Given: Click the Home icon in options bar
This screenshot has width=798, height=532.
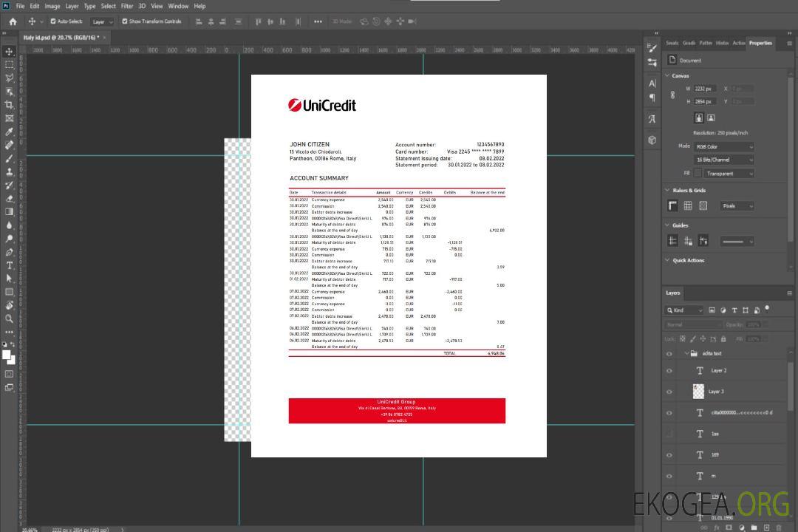Looking at the screenshot, I should point(13,21).
